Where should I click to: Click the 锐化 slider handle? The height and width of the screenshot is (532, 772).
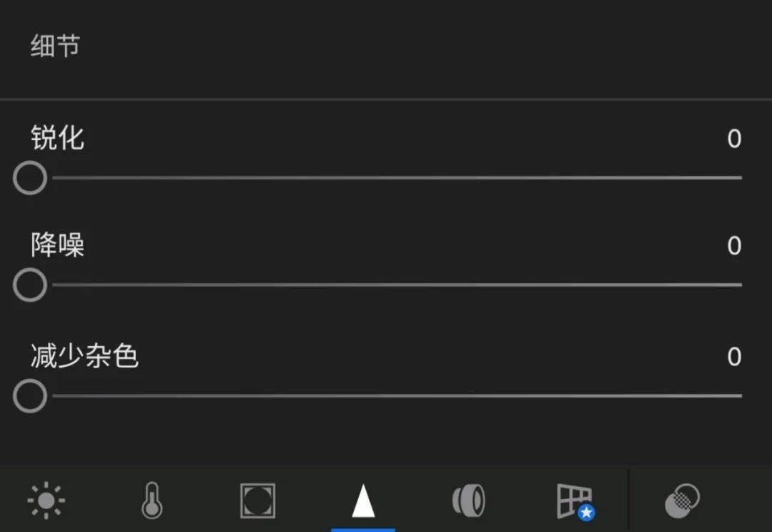30,178
